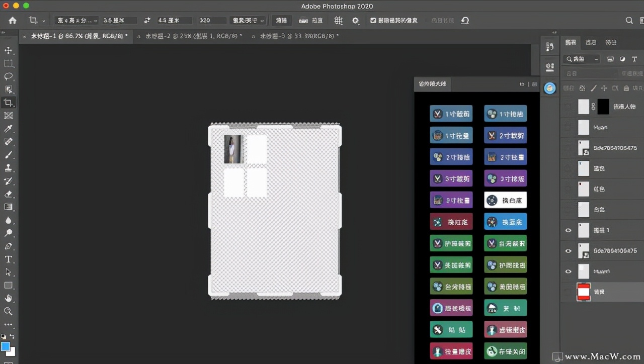Select the Lasso tool
644x364 pixels.
9,76
